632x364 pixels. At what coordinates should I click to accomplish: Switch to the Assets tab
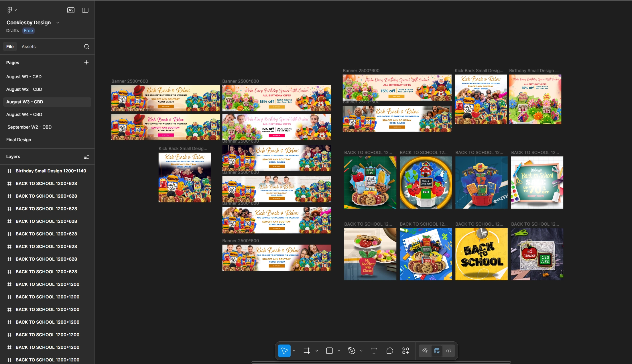pyautogui.click(x=29, y=47)
